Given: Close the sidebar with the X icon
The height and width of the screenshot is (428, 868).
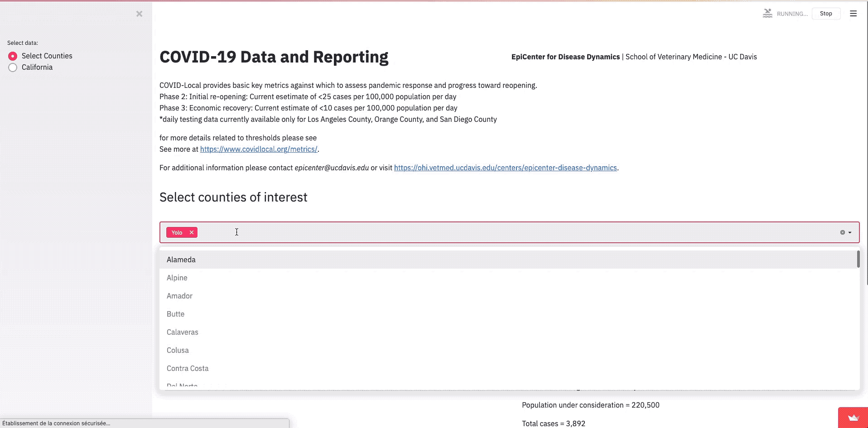Looking at the screenshot, I should 139,14.
